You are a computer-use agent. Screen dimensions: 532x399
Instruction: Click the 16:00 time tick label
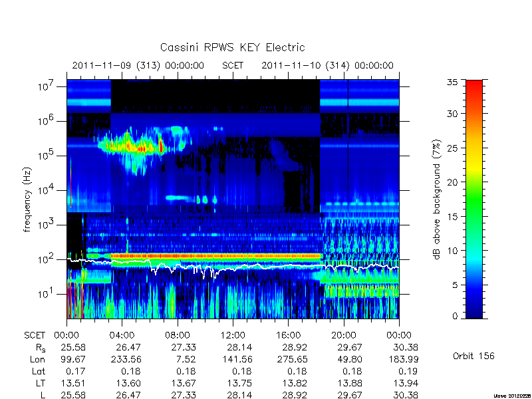288,335
